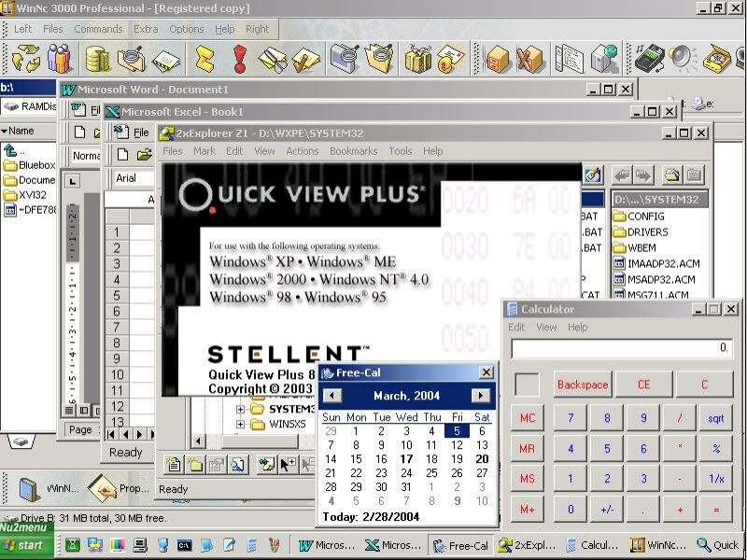Select the DRIVERS folder in 2xExplorer
Screen dimensions: 747x560
pos(641,231)
